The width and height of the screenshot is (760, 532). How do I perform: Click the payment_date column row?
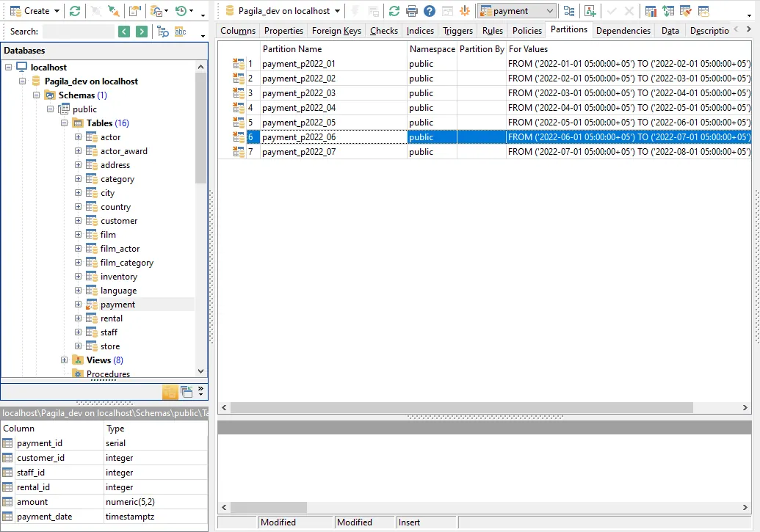[x=104, y=517]
